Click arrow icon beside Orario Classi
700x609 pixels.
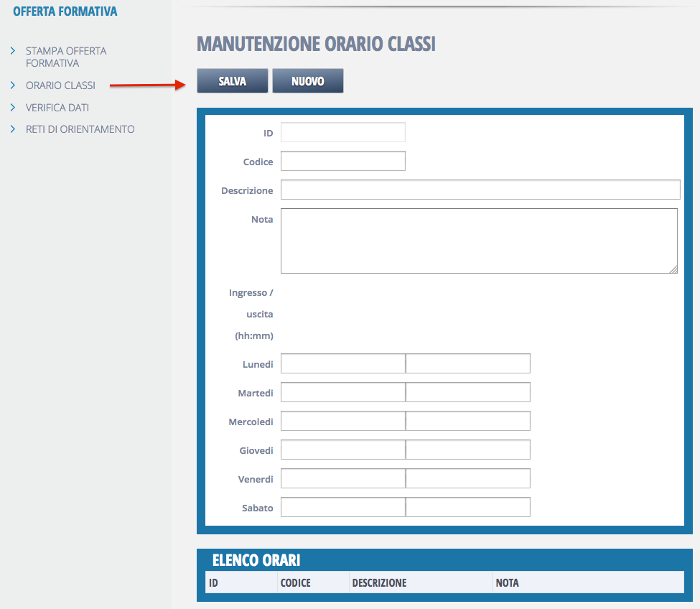pyautogui.click(x=13, y=85)
